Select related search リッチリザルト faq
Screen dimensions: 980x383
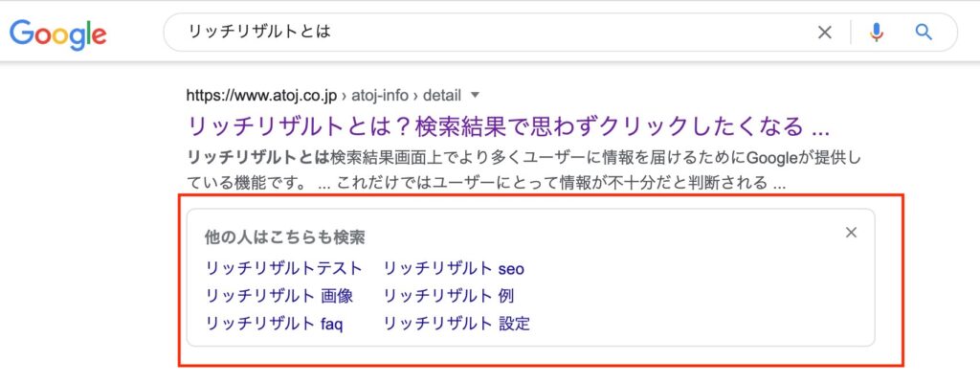point(274,324)
